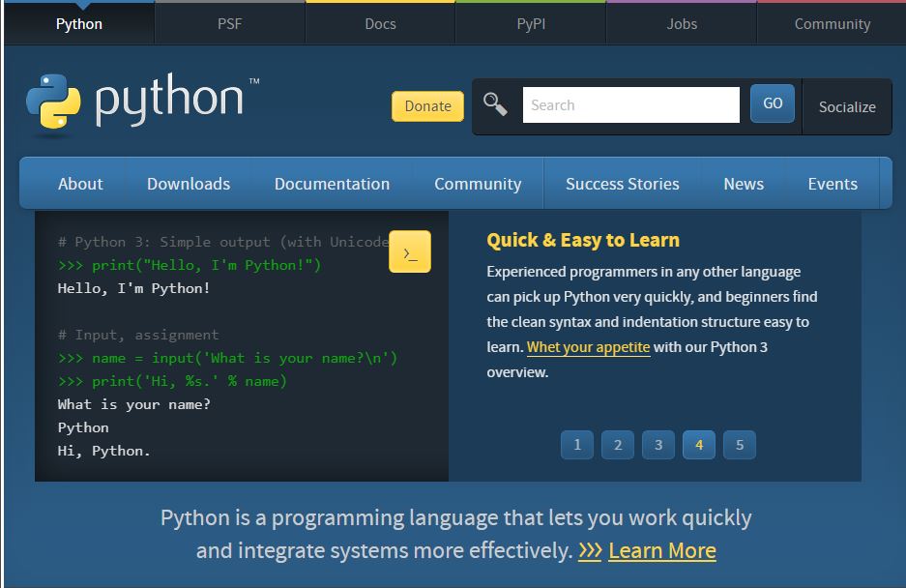The width and height of the screenshot is (906, 588).
Task: Click the arrows before Learn More
Action: [x=590, y=550]
